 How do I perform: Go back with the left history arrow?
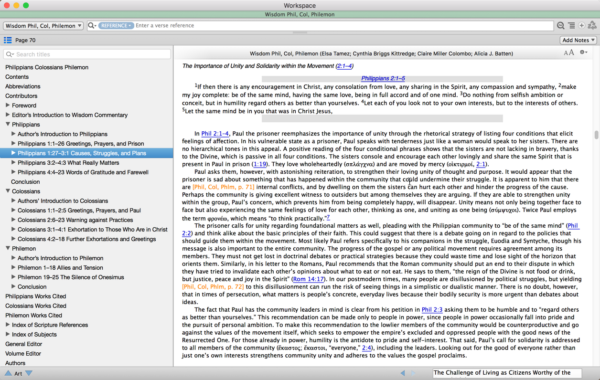403,373
